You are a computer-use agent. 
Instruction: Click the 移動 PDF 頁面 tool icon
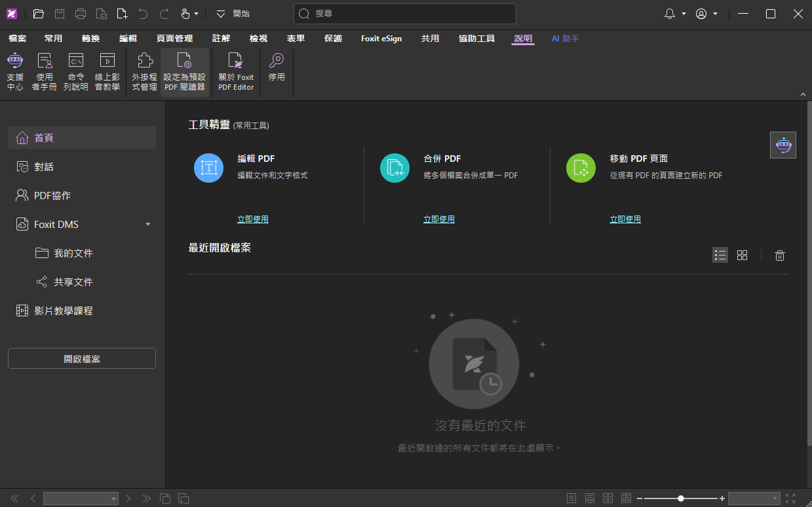click(x=581, y=168)
